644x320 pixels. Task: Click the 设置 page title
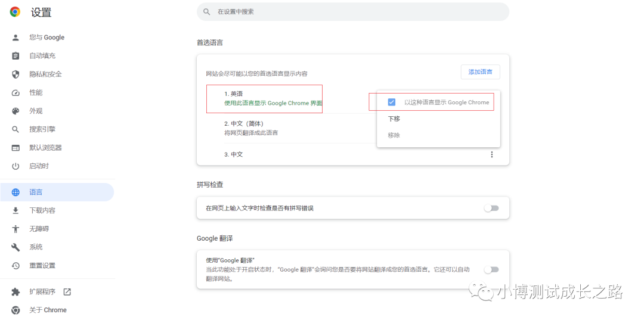point(41,13)
